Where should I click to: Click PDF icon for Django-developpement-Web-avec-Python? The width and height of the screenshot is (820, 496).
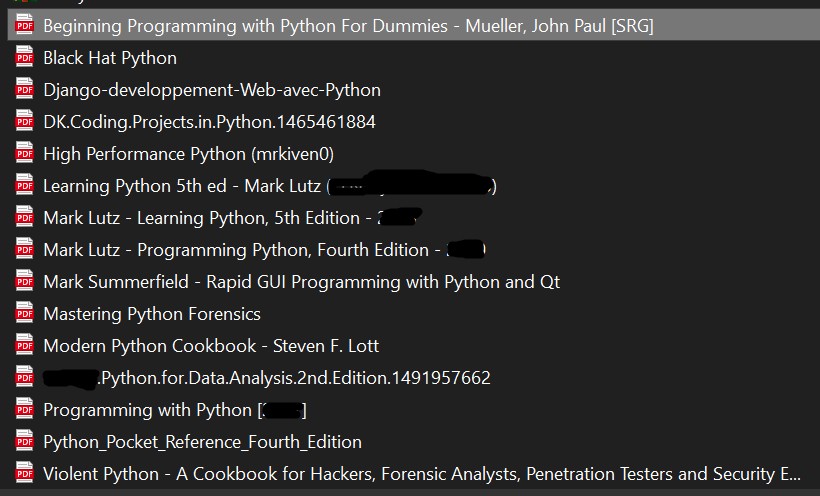pyautogui.click(x=25, y=89)
